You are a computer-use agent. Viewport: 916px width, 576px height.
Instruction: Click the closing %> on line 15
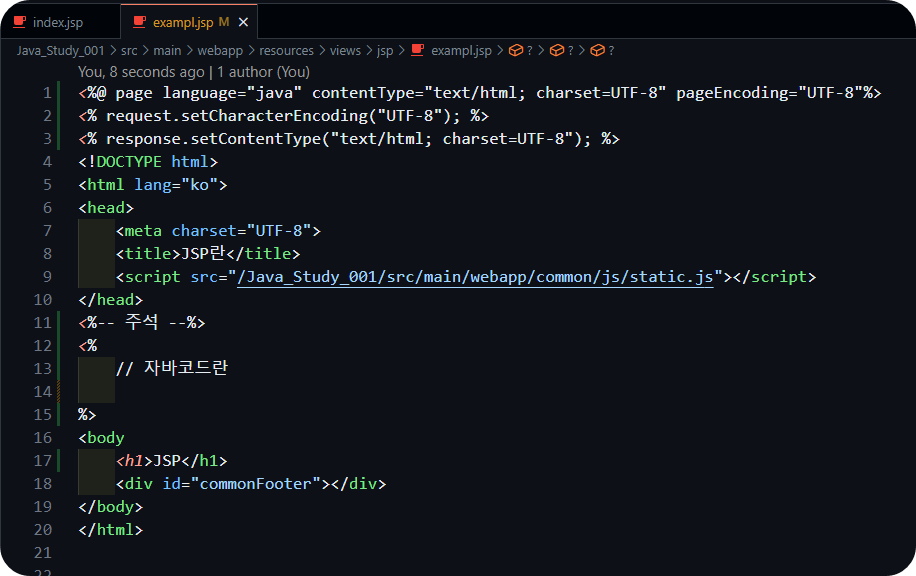(87, 415)
